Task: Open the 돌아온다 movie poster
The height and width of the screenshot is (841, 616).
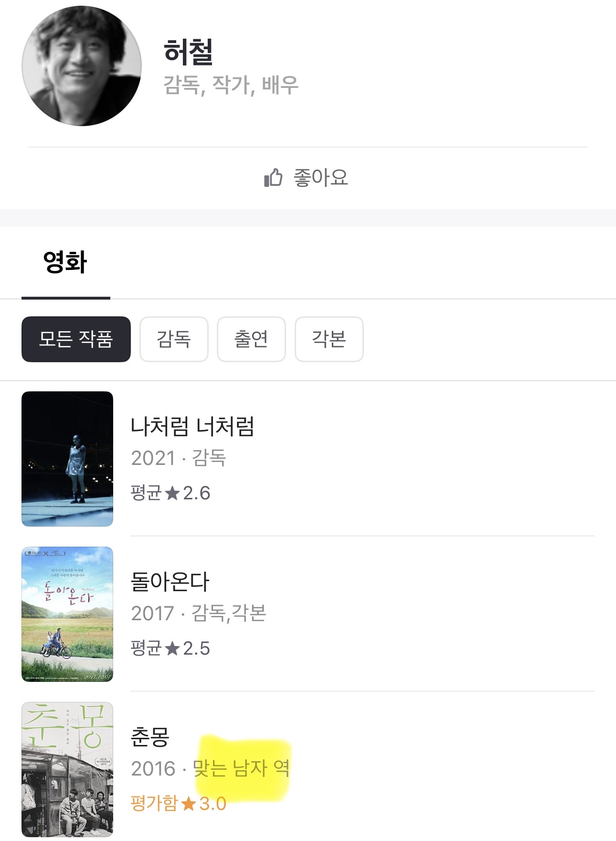Action: tap(67, 614)
